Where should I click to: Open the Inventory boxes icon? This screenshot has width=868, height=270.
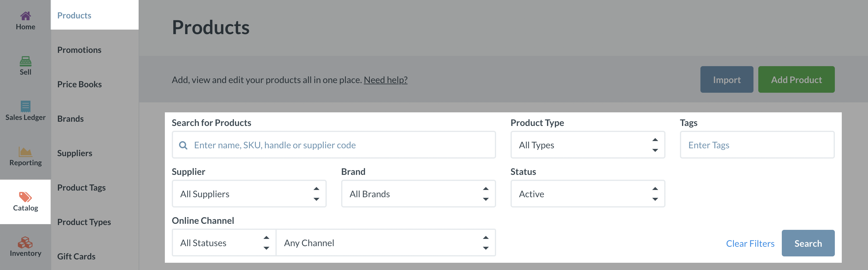[25, 242]
